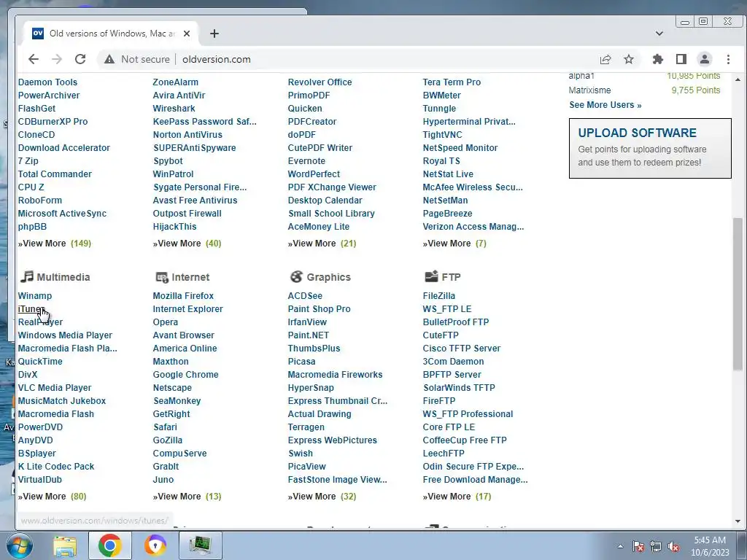Viewport: 747px width, 560px height.
Task: Open File Explorer from the taskbar
Action: (65, 545)
